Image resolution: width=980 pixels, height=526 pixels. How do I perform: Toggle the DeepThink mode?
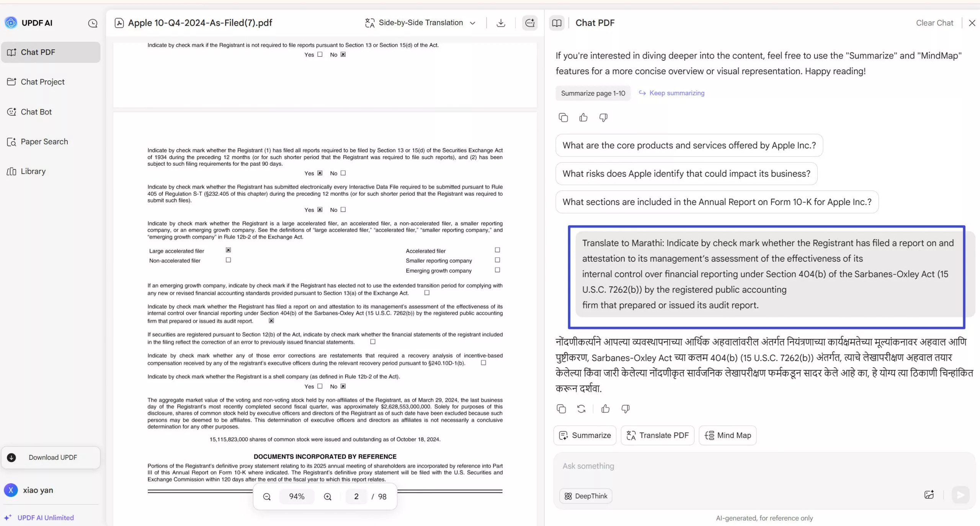(x=585, y=496)
